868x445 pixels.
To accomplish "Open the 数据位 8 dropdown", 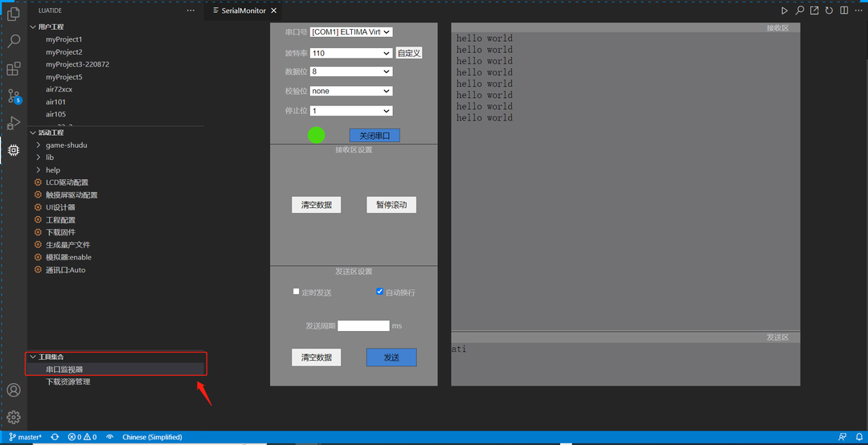I will (x=351, y=71).
